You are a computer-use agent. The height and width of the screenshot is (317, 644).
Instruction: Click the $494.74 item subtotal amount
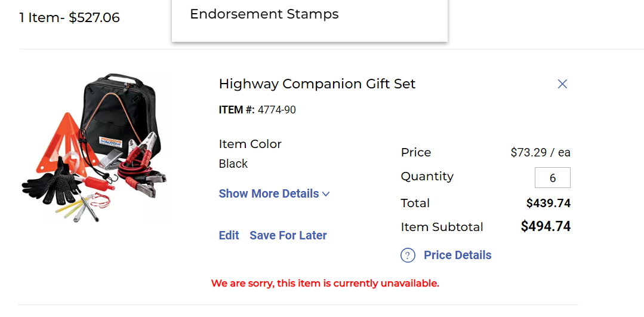(x=546, y=226)
